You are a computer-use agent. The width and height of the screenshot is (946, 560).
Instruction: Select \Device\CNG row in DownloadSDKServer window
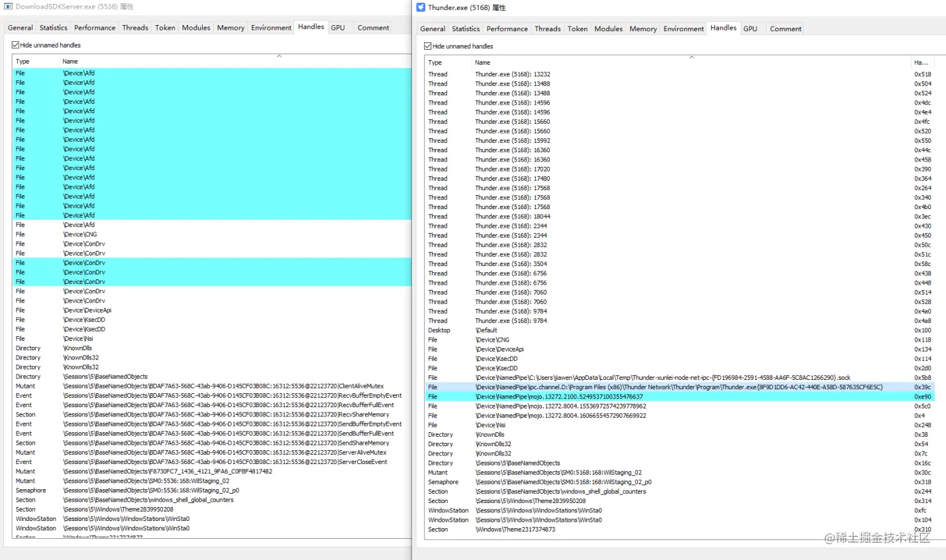[x=212, y=234]
